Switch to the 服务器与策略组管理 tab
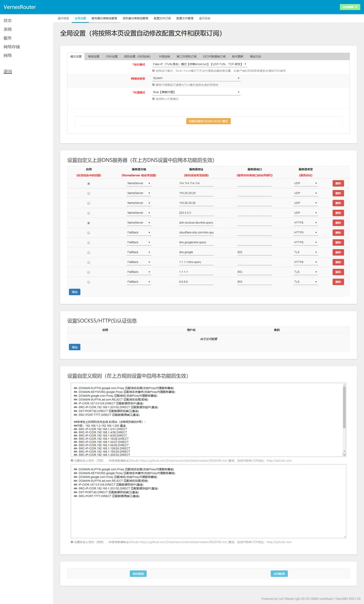364x604 pixels. pos(104,18)
